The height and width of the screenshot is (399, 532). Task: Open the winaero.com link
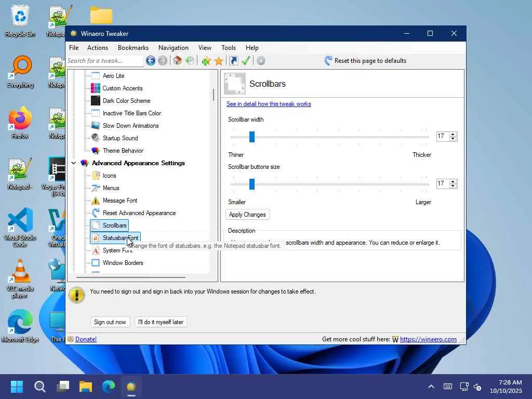(428, 339)
